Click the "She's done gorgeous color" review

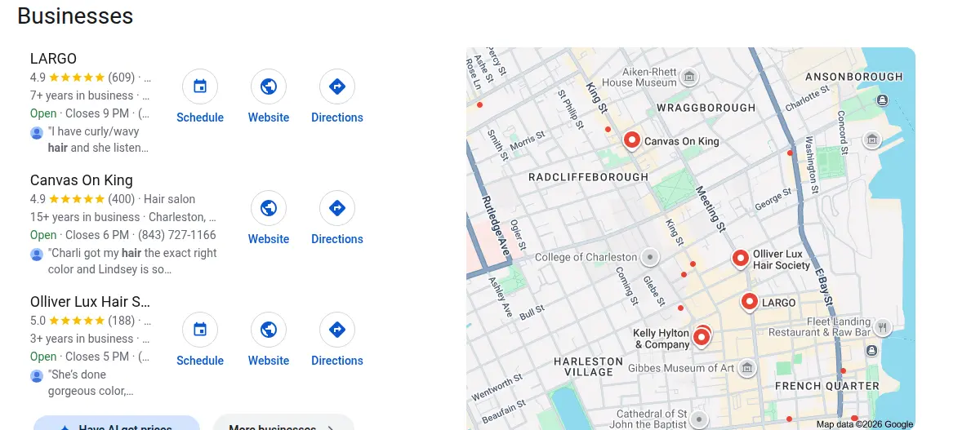point(91,383)
